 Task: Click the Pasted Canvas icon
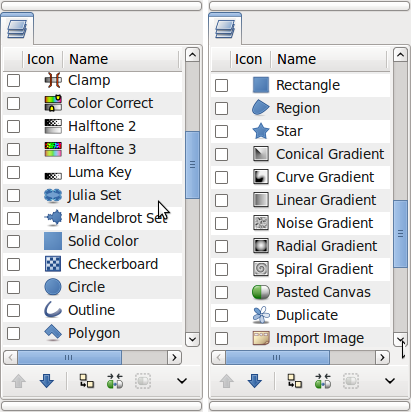pos(261,292)
